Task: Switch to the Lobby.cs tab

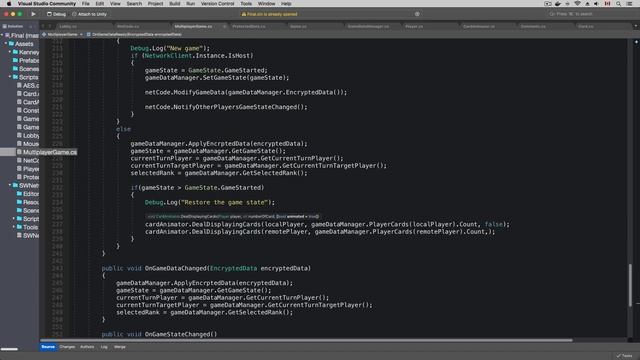Action: click(68, 26)
